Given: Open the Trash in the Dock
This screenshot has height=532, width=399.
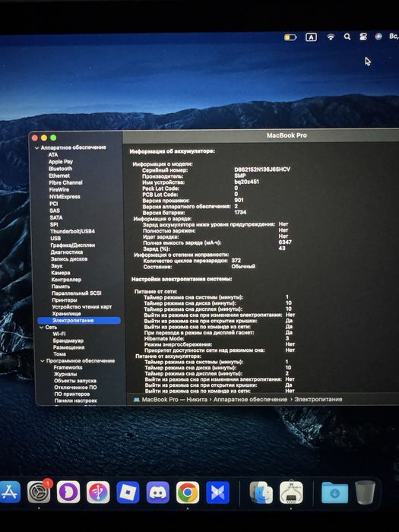Looking at the screenshot, I should pos(365,492).
